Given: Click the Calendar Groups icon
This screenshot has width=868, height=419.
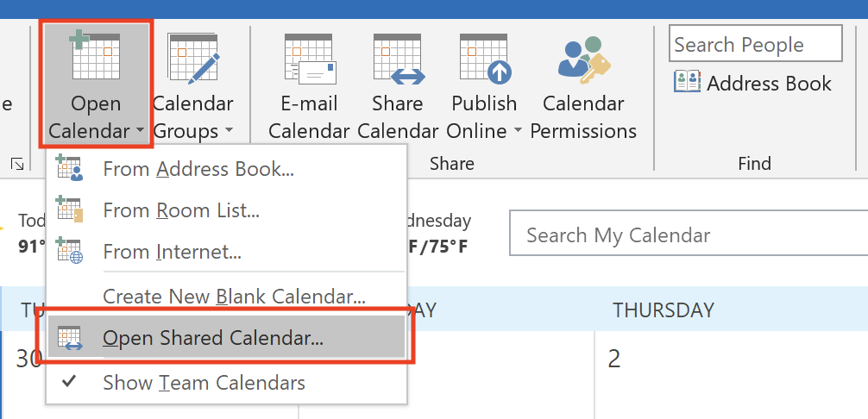Looking at the screenshot, I should (x=192, y=57).
